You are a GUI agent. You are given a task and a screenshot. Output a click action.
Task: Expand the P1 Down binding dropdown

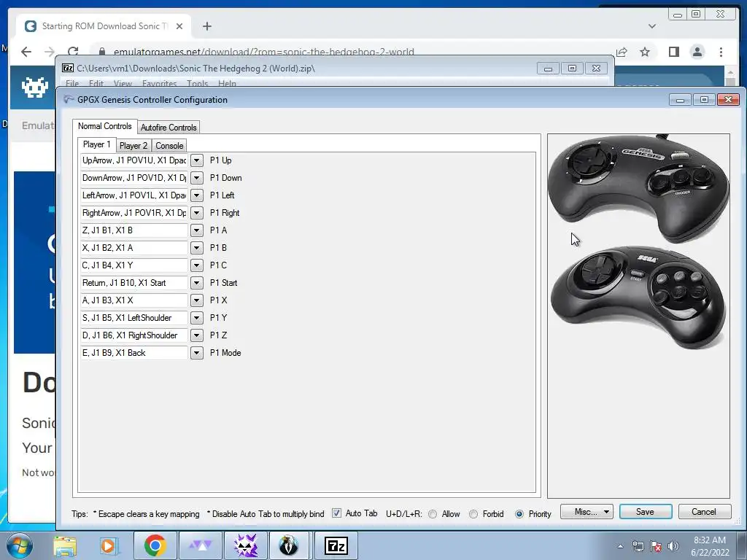pyautogui.click(x=196, y=178)
